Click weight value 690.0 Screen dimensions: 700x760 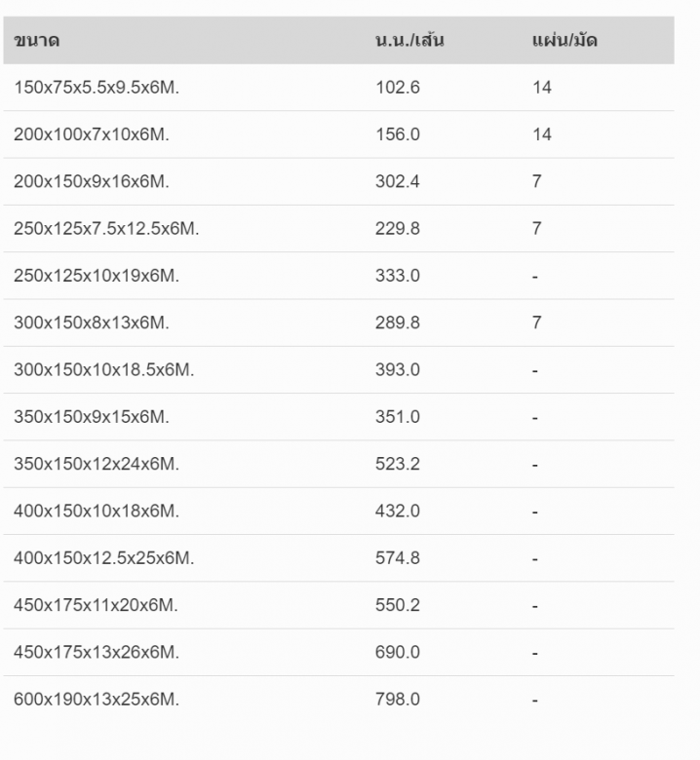(398, 652)
